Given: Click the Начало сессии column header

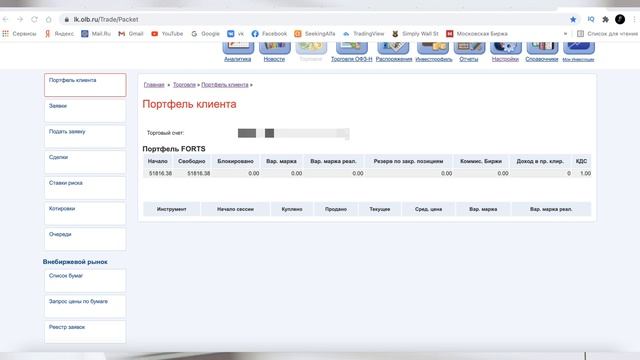Looking at the screenshot, I should point(235,209).
